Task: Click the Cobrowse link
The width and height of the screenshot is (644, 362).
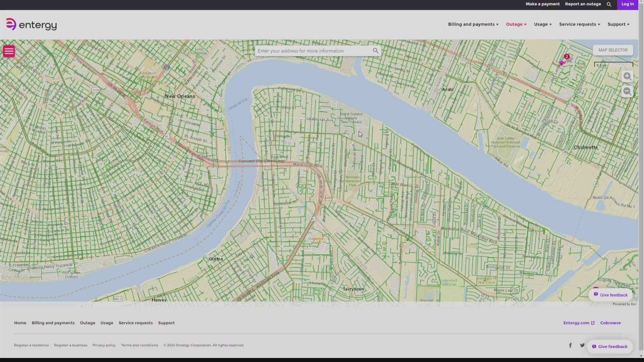Action: (x=610, y=323)
